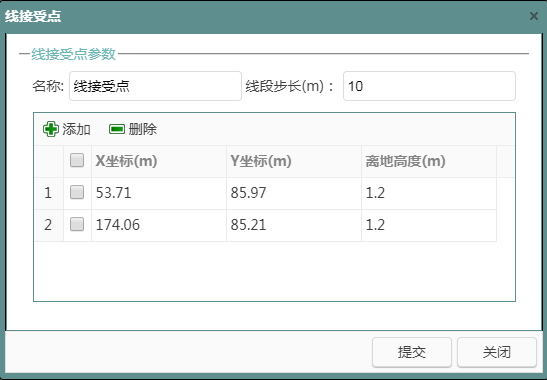Click the Y坐标(m) column header
Viewport: 547px width, 380px height.
pyautogui.click(x=294, y=161)
